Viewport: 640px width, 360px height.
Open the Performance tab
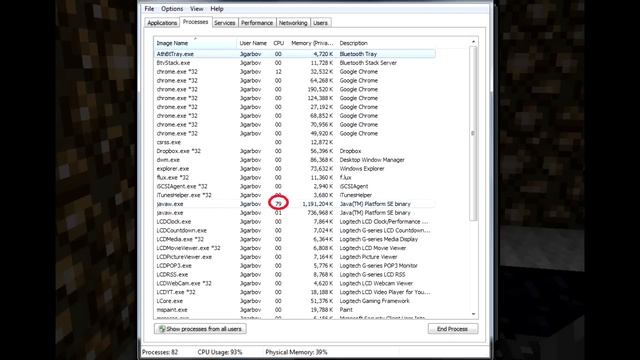[x=257, y=23]
